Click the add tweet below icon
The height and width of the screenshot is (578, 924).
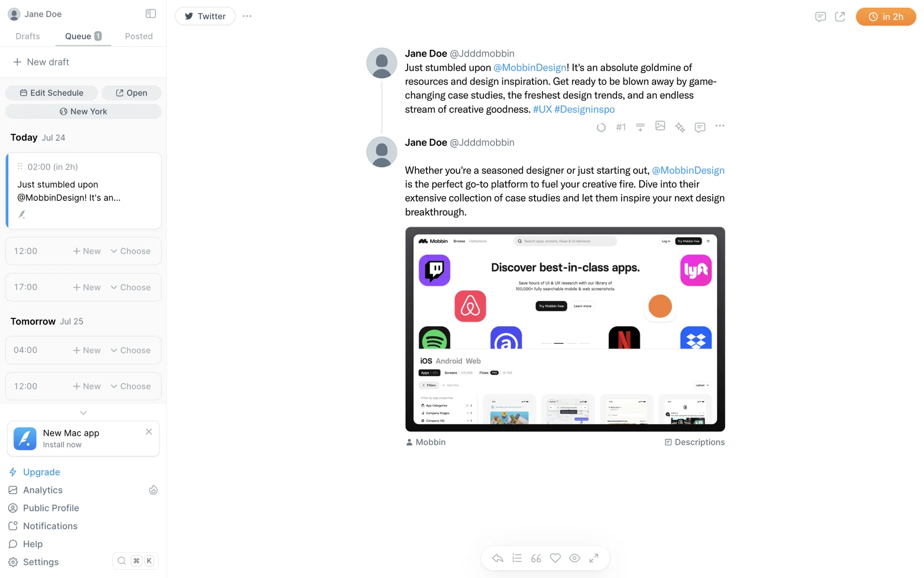pos(640,127)
